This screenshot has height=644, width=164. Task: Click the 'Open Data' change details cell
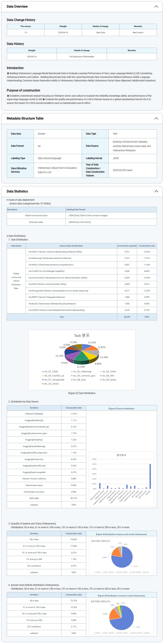point(100,33)
